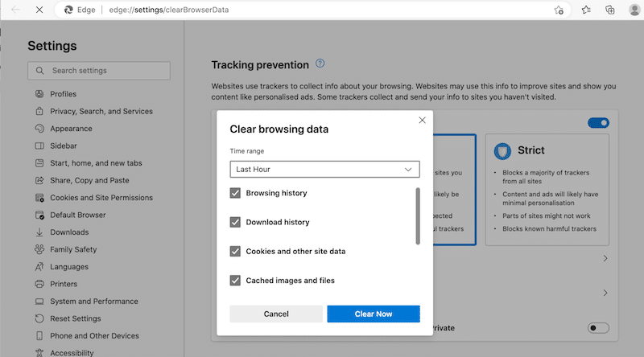The width and height of the screenshot is (644, 357).
Task: Click the Share, Copy and Paste icon
Action: click(x=39, y=180)
